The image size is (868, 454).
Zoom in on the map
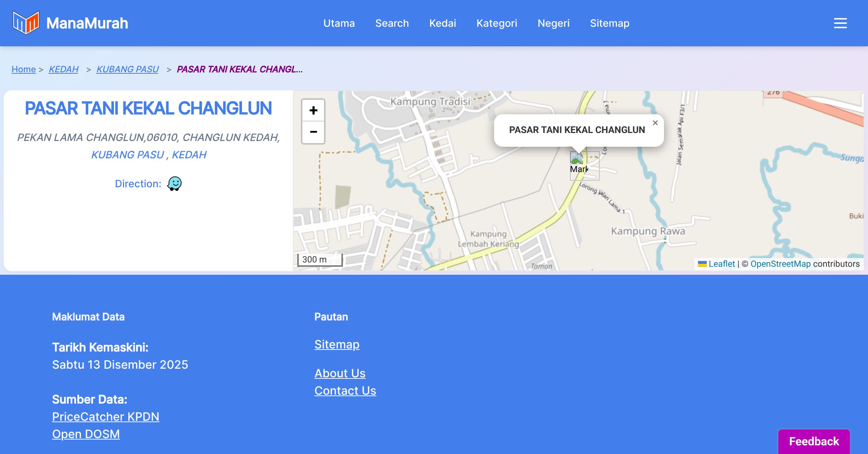(313, 111)
